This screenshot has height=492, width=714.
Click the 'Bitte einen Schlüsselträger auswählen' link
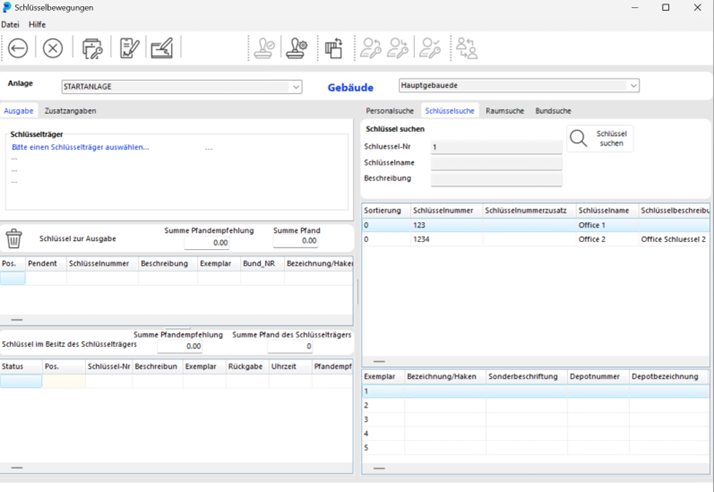[80, 147]
